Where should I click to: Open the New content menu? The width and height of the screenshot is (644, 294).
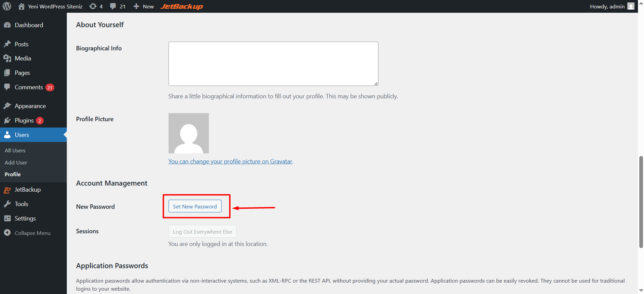click(x=144, y=6)
